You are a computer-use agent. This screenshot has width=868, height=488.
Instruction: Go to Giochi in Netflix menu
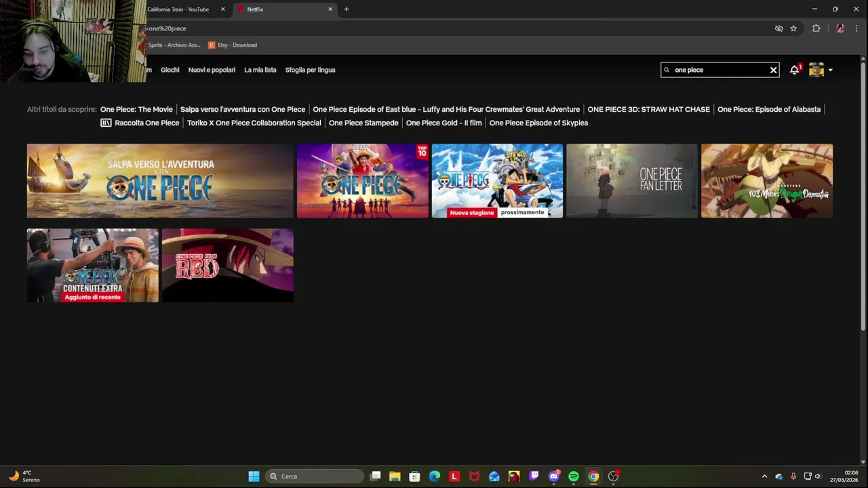pyautogui.click(x=170, y=70)
